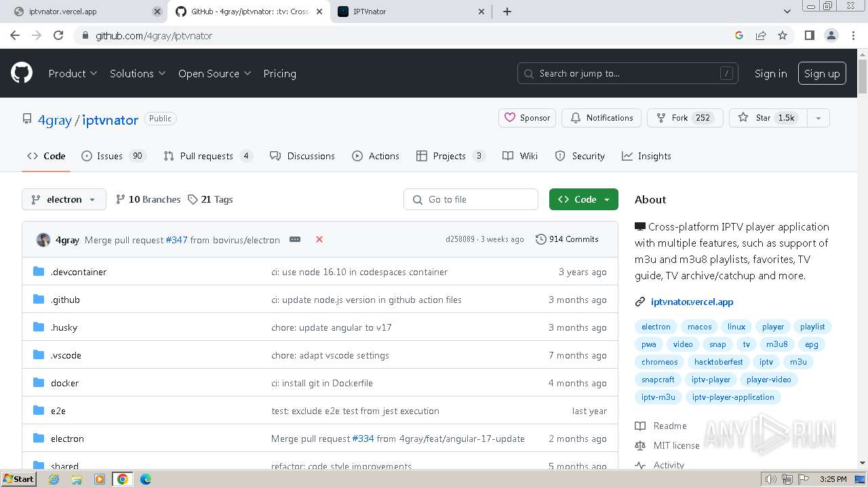Switch to the Issues tab
Image resolution: width=868 pixels, height=488 pixels.
pyautogui.click(x=113, y=156)
